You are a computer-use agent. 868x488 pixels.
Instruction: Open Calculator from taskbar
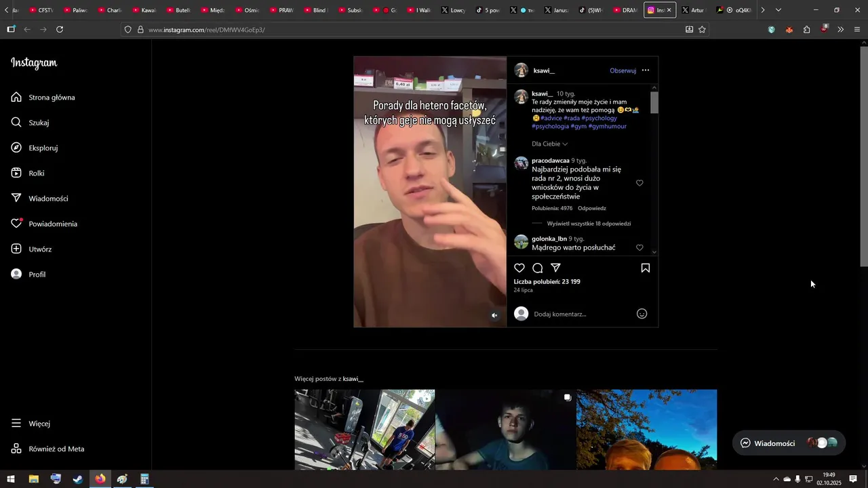pos(144,479)
